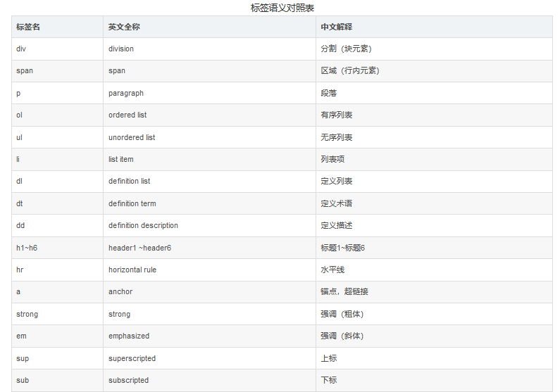Click the 定义描述 cell

435,226
